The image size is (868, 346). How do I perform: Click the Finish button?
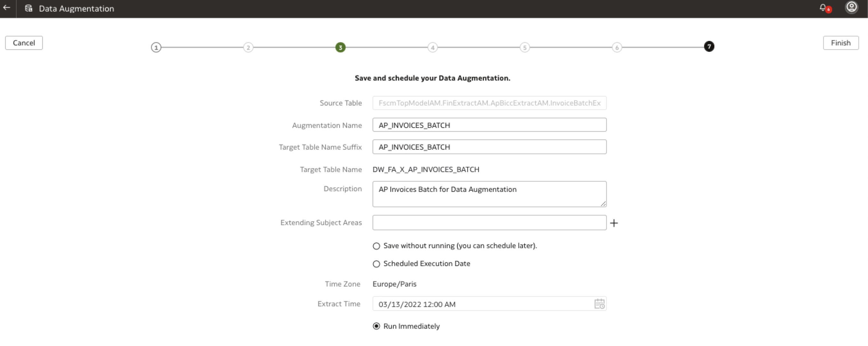(840, 43)
